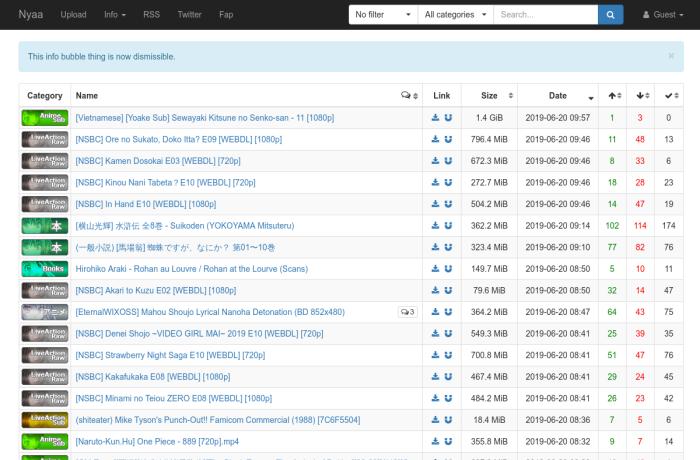Screen dimensions: 700x460
Task: Open the Fap nav link
Action: point(226,15)
